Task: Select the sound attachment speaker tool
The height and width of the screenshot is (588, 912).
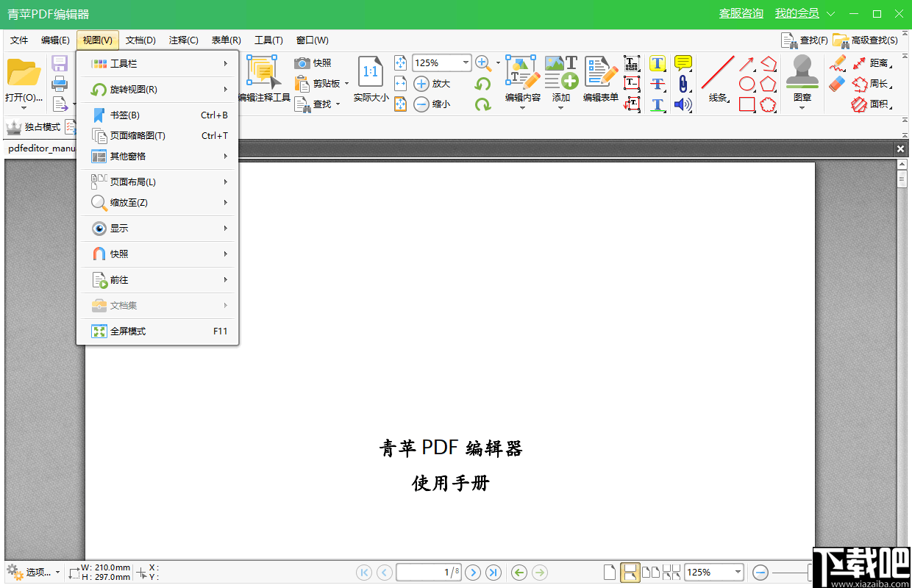Action: coord(683,104)
